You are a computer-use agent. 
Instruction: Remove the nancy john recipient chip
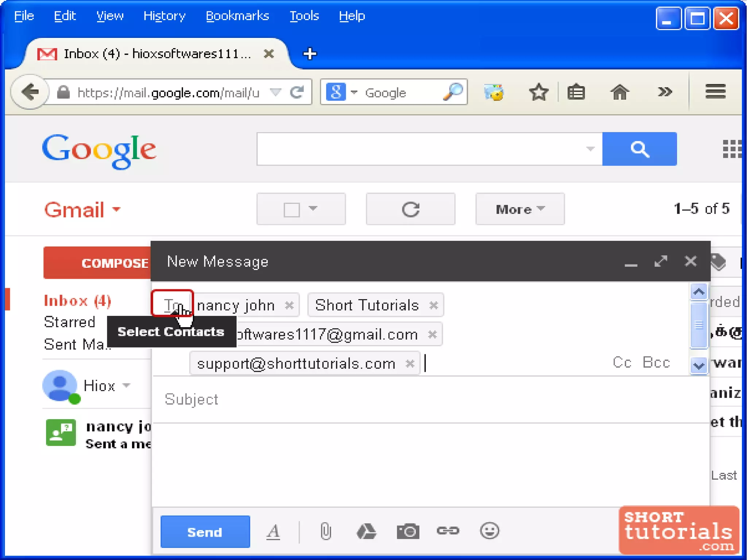pyautogui.click(x=289, y=305)
